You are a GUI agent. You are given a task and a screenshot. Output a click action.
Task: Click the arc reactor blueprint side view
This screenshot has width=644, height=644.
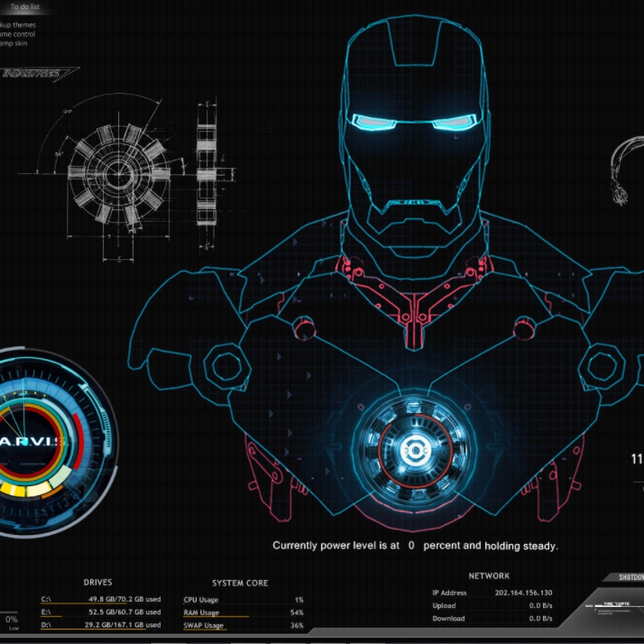pos(207,174)
